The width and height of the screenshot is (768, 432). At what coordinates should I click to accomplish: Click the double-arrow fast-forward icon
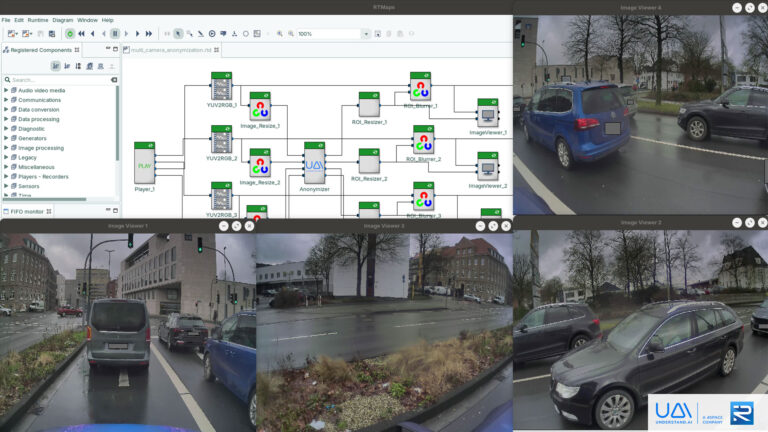149,34
